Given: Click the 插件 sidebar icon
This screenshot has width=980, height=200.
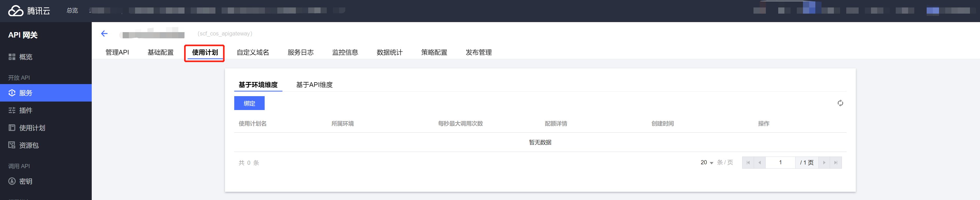Looking at the screenshot, I should (x=12, y=111).
